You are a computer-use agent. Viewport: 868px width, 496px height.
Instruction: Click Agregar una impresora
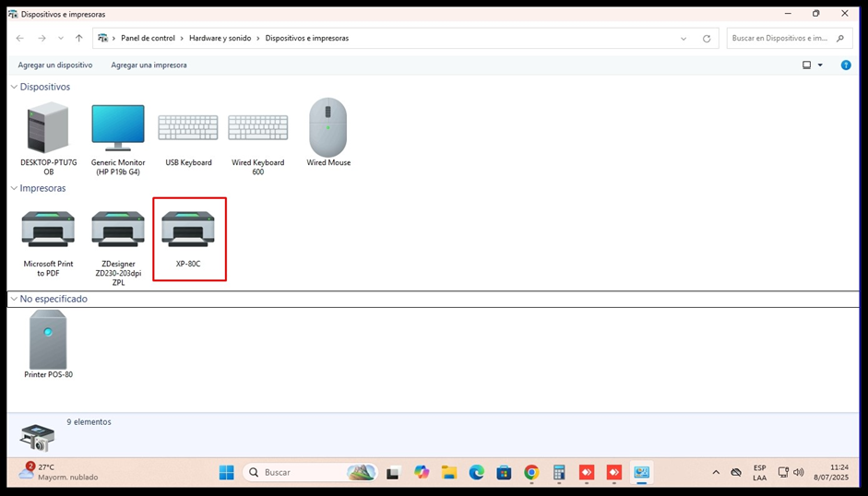click(149, 65)
